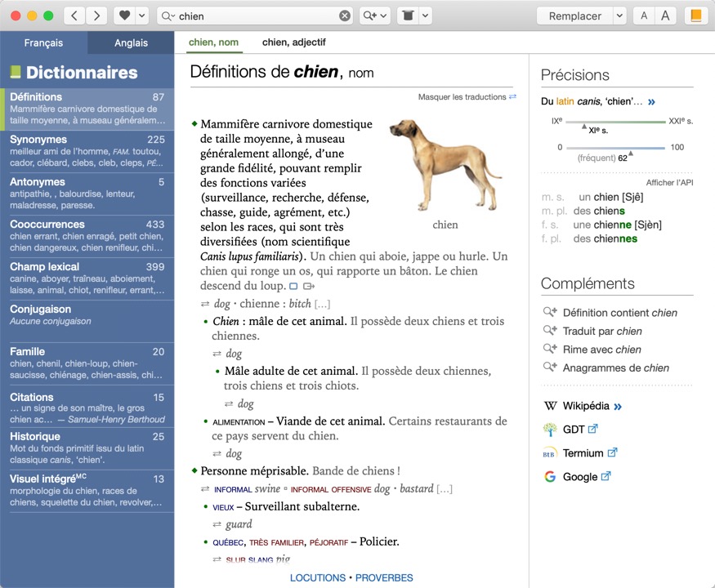This screenshot has width=715, height=588.
Task: Open the Antonymes dictionary in sidebar
Action: [x=87, y=194]
